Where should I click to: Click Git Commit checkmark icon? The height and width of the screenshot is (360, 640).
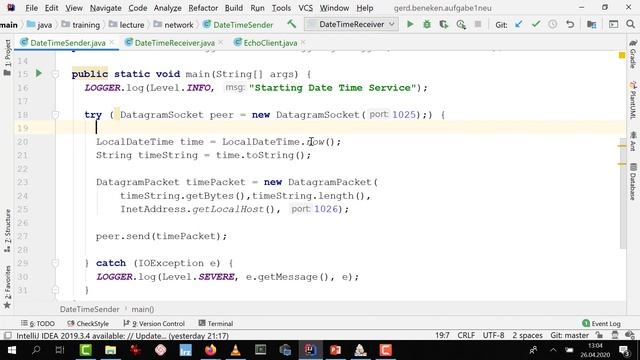tap(536, 24)
